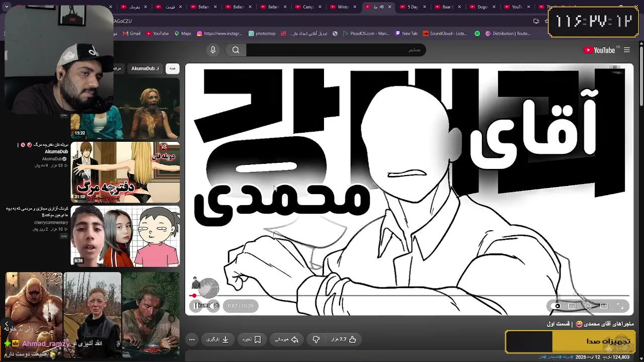Viewport: 644px width, 362px height.
Task: Mute the active tab via speaker icon
Action: click(x=381, y=7)
